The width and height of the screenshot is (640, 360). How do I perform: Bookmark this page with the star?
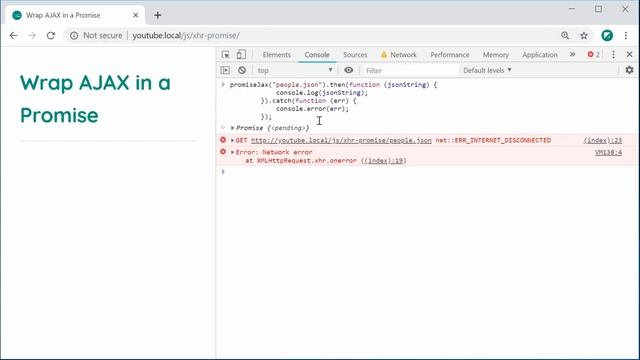pos(584,36)
